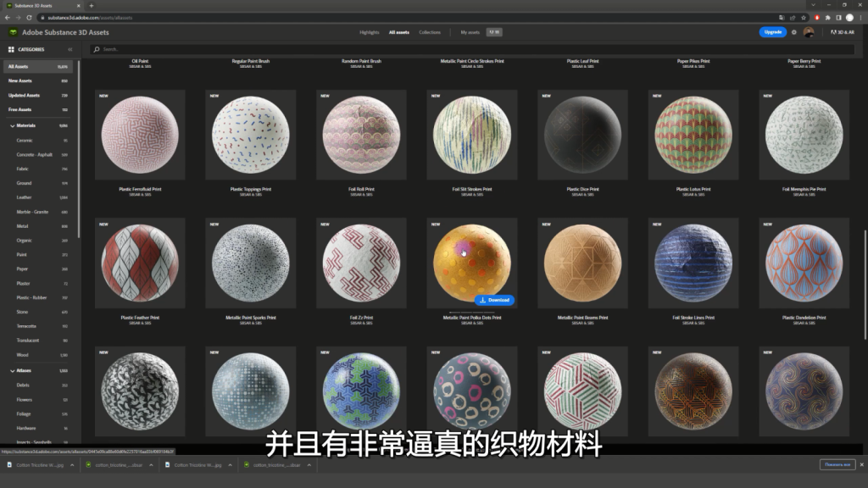
Task: Open the Plastic Ferrofluid Print thumbnail
Action: (140, 135)
